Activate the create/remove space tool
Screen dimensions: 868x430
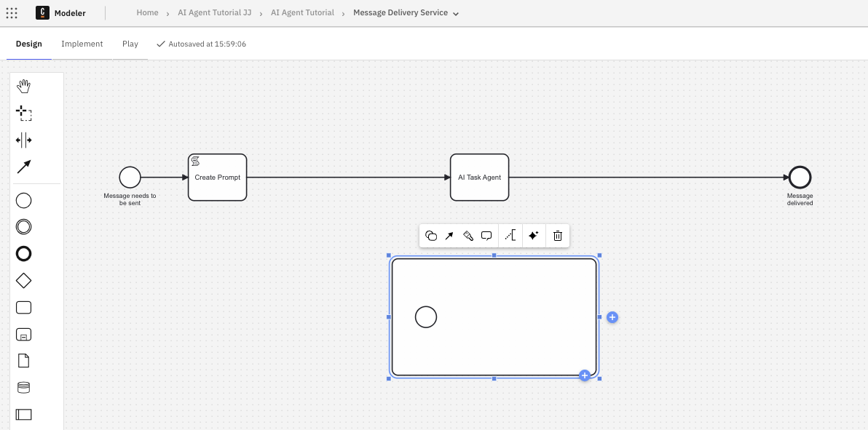[x=24, y=140]
